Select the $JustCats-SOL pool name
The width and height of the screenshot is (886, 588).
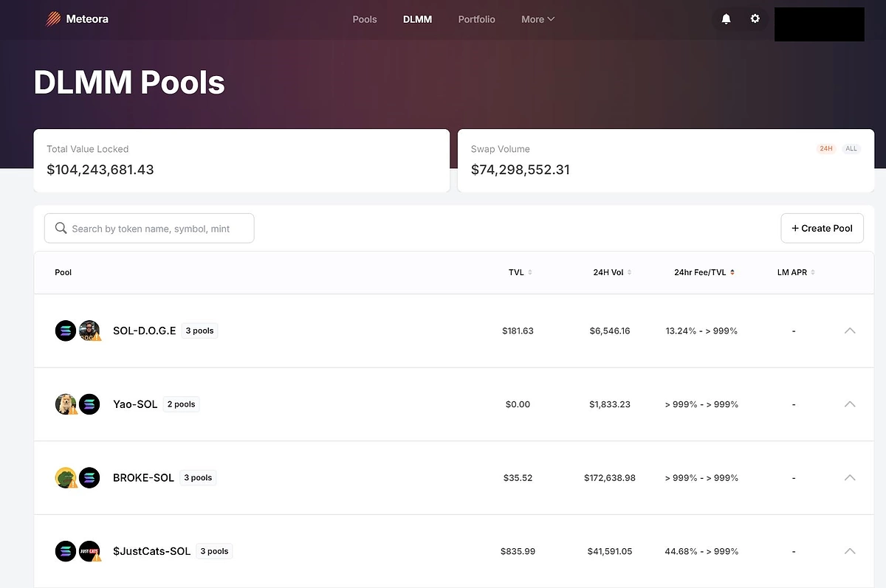coord(151,551)
